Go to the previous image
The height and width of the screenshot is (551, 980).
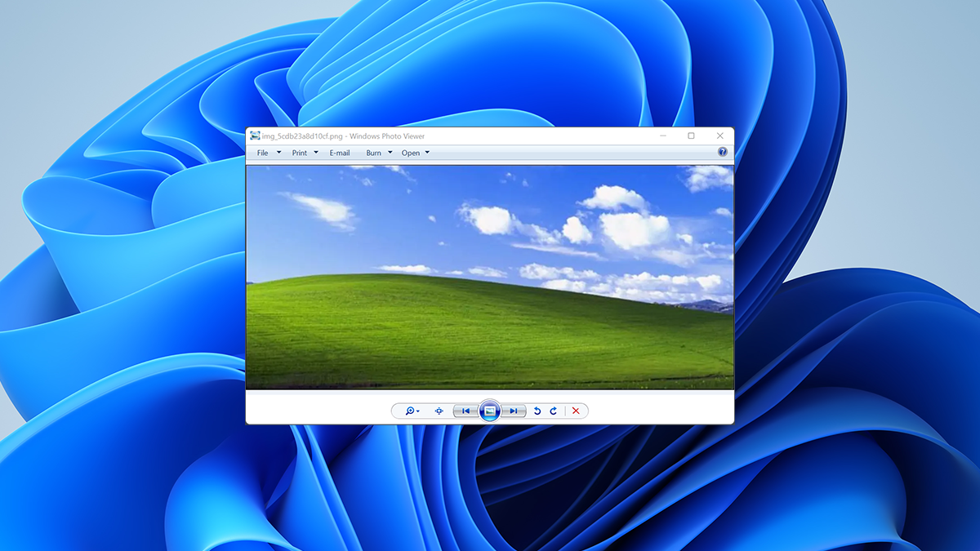(x=465, y=411)
